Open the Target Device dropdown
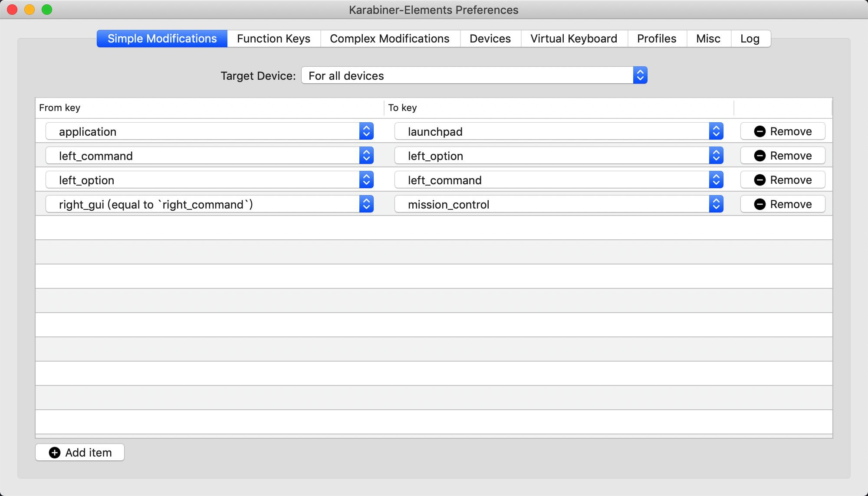 tap(474, 75)
